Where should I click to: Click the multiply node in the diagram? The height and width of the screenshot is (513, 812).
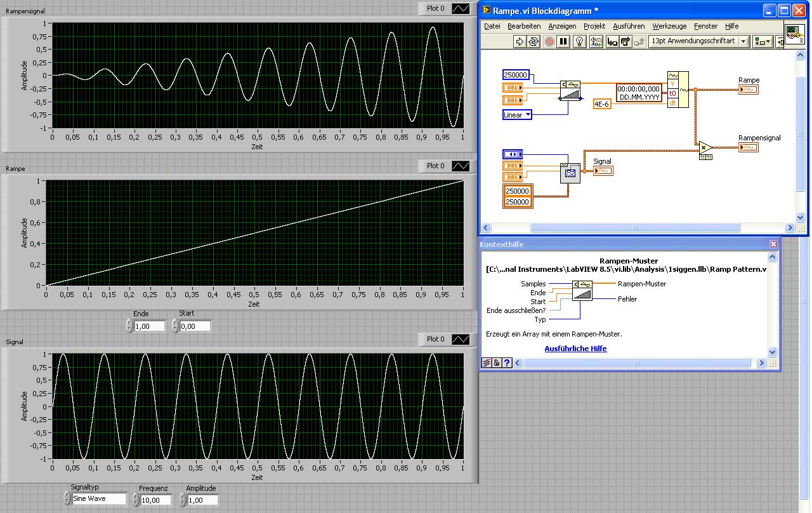704,148
